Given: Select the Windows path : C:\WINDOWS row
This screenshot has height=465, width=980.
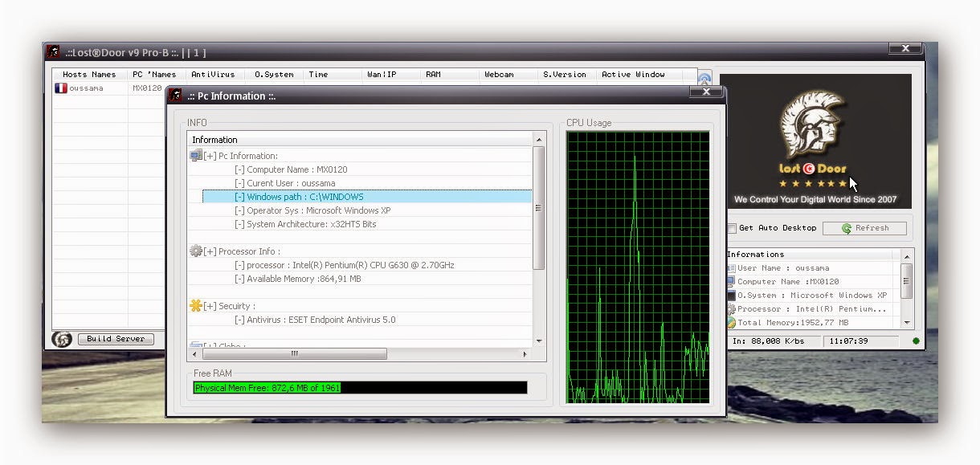Looking at the screenshot, I should 367,197.
